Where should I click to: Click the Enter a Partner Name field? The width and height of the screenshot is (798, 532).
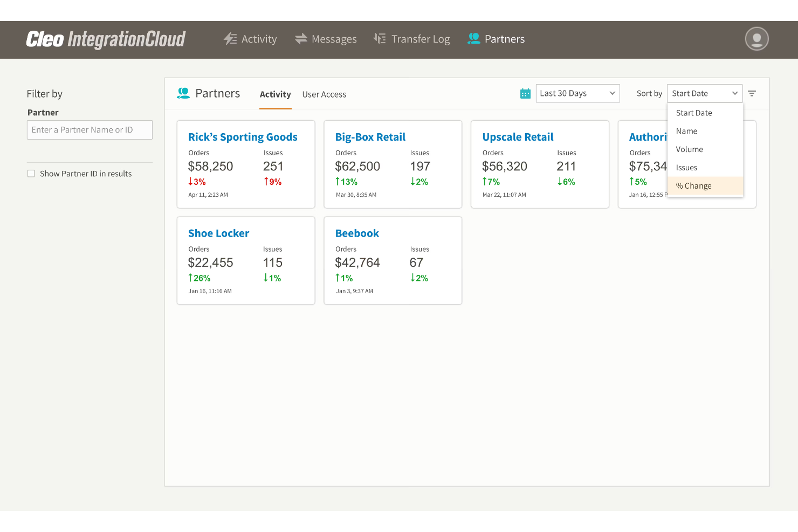(90, 129)
